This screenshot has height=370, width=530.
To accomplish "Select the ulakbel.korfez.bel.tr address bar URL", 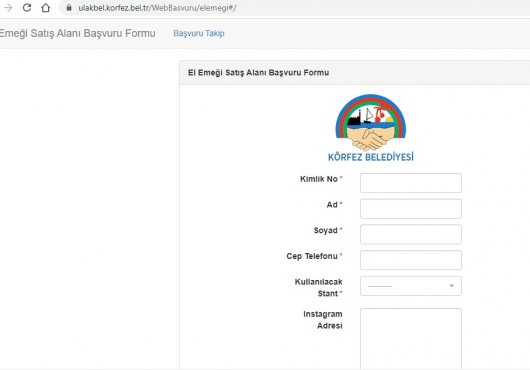I will tap(157, 8).
